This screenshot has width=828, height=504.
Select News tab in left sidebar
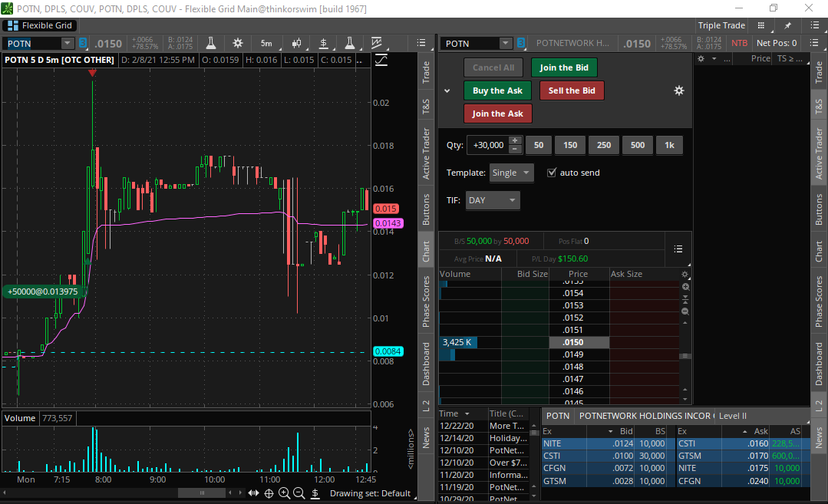[x=426, y=437]
